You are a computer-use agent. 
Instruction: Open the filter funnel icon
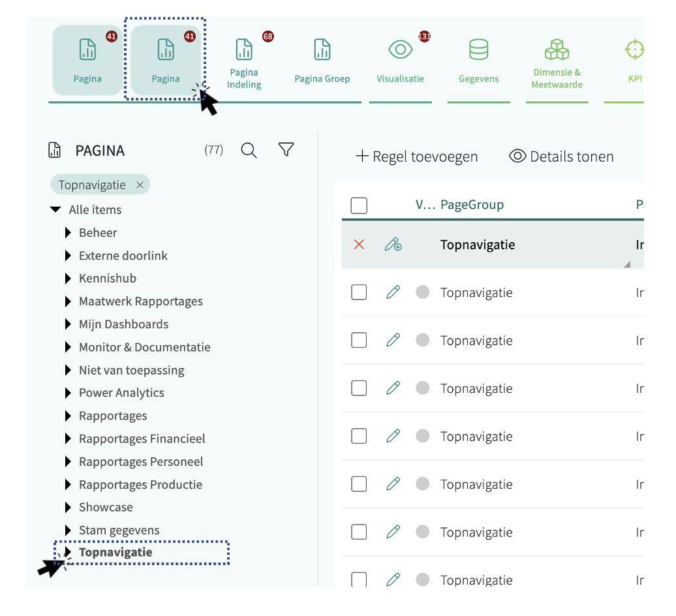(286, 150)
